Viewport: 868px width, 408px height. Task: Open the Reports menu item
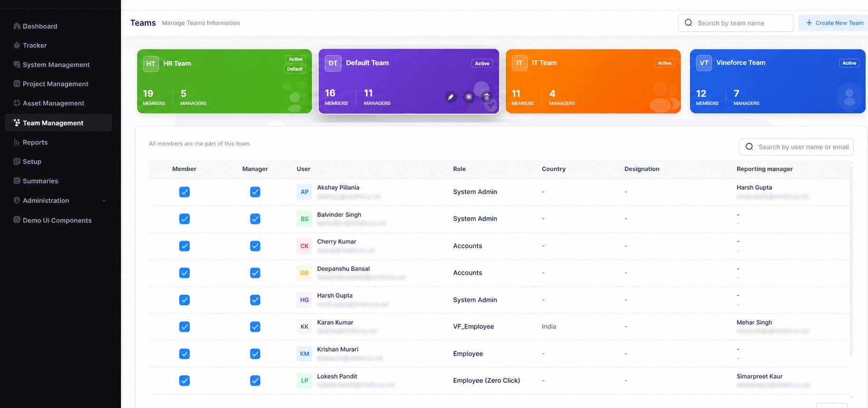[x=58, y=142]
